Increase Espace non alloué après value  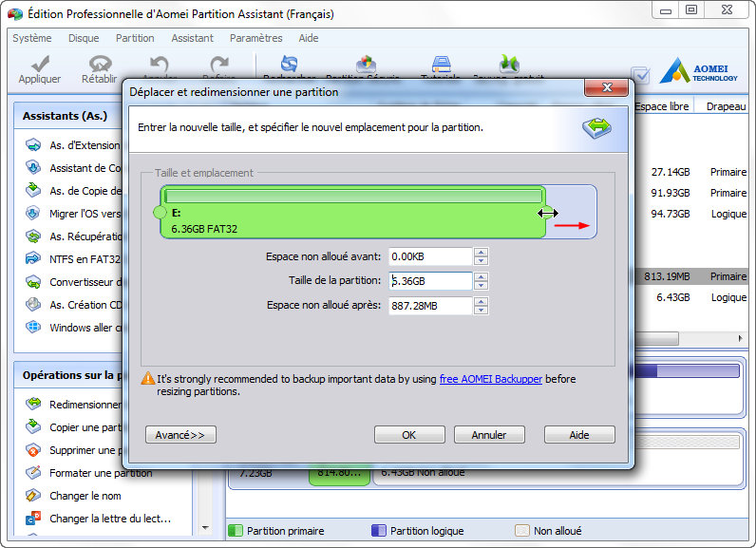[481, 301]
